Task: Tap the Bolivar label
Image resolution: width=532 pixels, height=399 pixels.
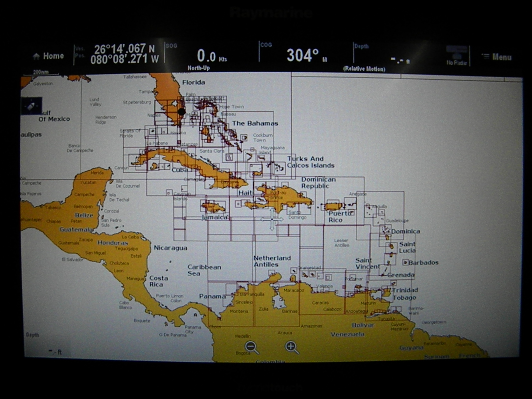Action: 363,325
